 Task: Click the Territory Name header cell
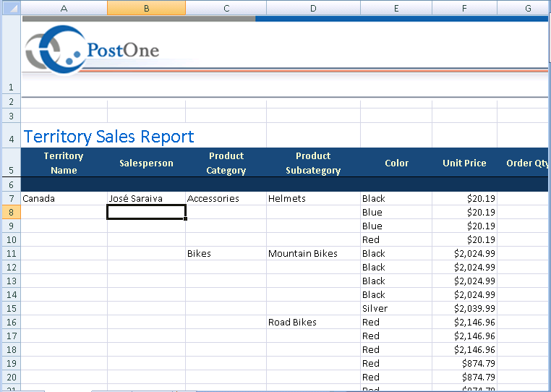coord(64,163)
